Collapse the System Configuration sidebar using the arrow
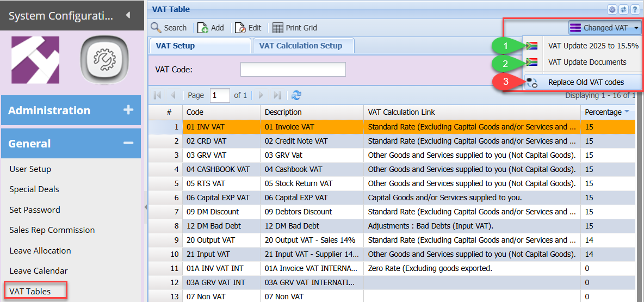Screen dimensions: 644x302 tap(128, 15)
